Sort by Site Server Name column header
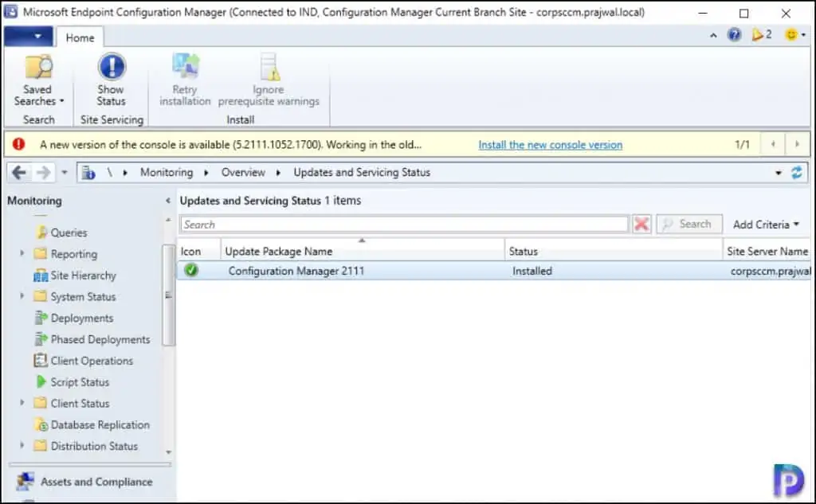The width and height of the screenshot is (816, 504). coord(767,251)
